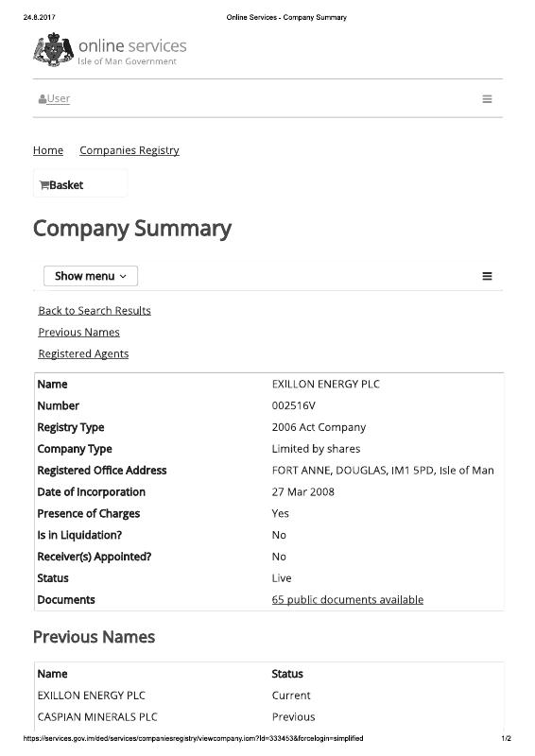Go to Home breadcrumb link
The image size is (535, 756).
pos(48,150)
